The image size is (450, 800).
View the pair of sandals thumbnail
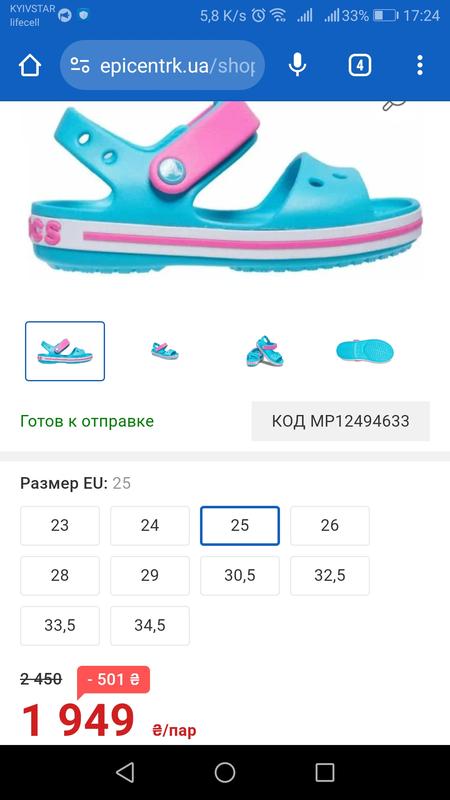pyautogui.click(x=265, y=351)
